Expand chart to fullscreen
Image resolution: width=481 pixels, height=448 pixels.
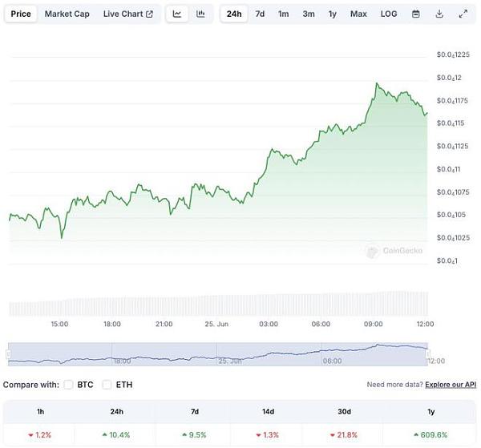tap(463, 14)
